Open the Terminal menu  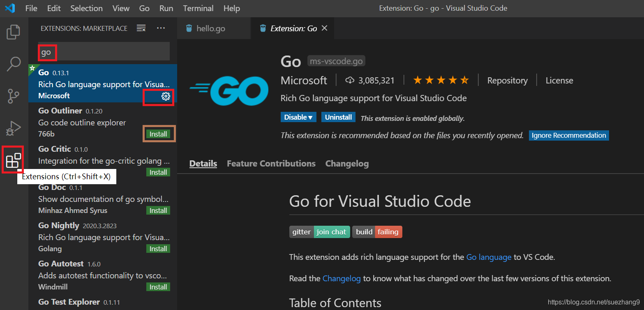click(x=199, y=8)
